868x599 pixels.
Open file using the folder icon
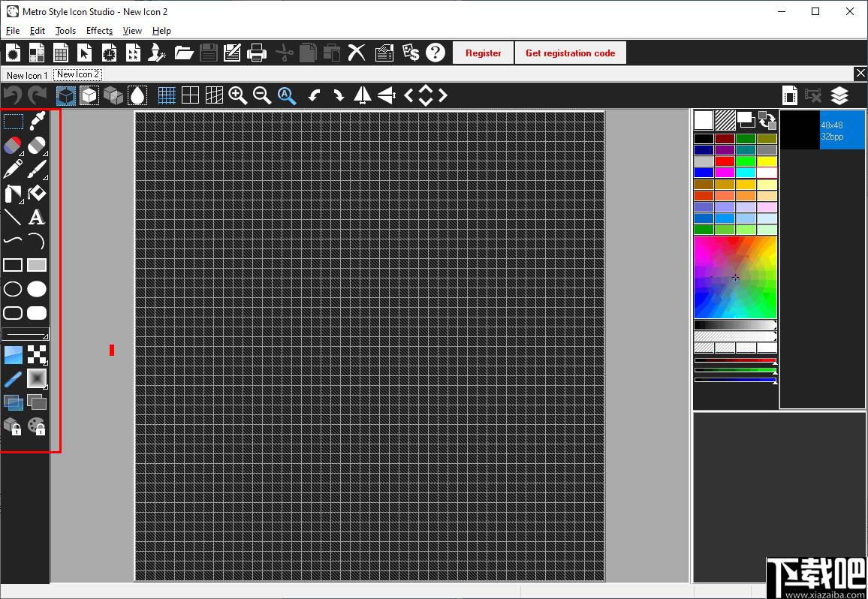[184, 53]
